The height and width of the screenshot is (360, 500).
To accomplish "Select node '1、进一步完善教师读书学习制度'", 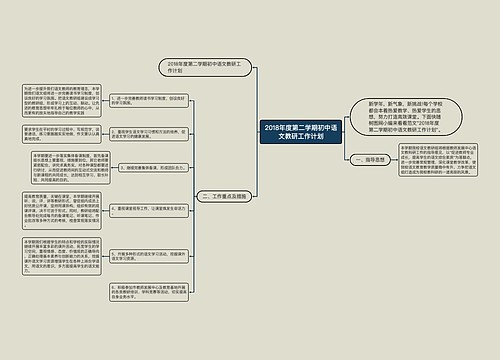I will point(149,101).
